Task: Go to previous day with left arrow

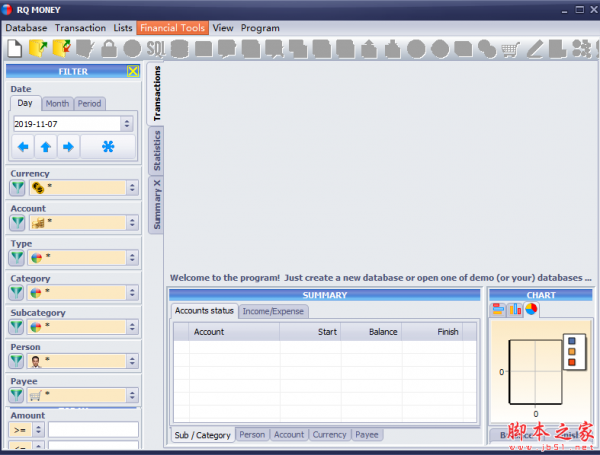Action: (x=23, y=147)
